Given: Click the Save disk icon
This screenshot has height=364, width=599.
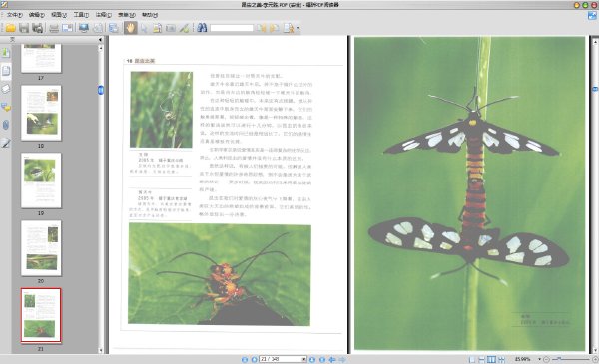Looking at the screenshot, I should pos(24,28).
